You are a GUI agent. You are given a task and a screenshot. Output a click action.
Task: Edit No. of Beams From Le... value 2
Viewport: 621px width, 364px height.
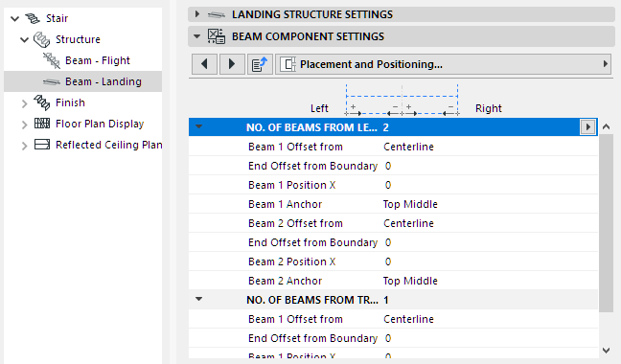tap(386, 127)
